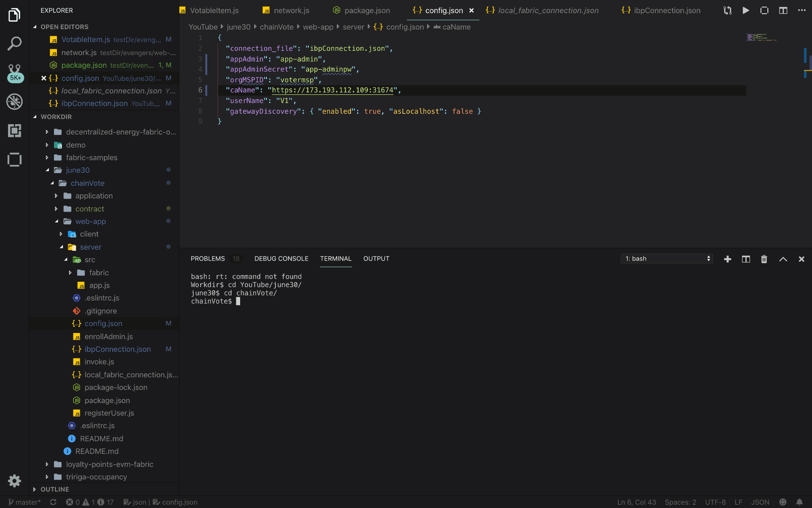Image resolution: width=812 pixels, height=508 pixels.
Task: Open .gitignore in the file tree
Action: 101,311
